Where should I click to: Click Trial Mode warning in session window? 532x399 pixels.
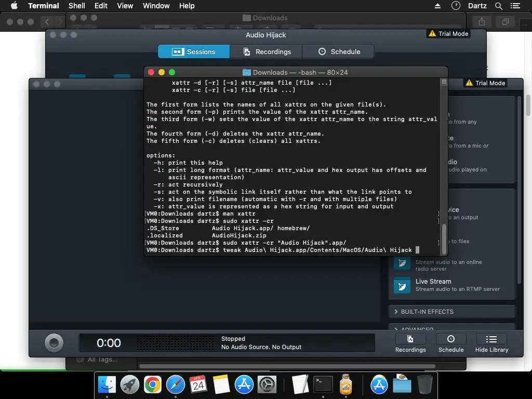pos(486,83)
